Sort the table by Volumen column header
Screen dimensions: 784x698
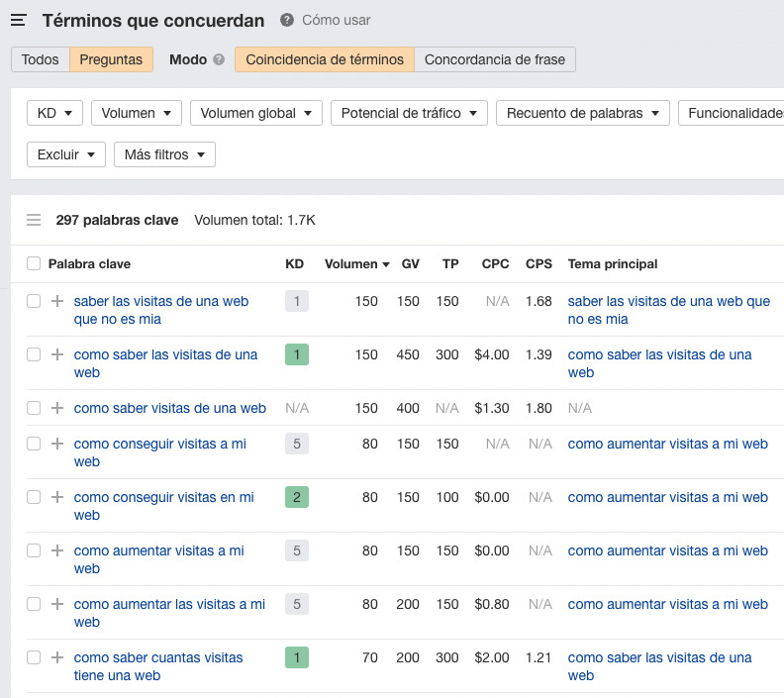pos(350,263)
